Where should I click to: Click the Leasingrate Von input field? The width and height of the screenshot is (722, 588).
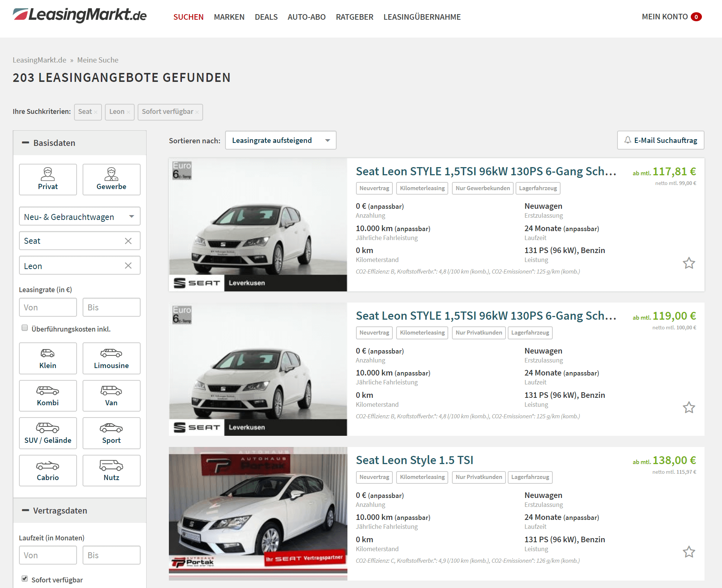48,307
